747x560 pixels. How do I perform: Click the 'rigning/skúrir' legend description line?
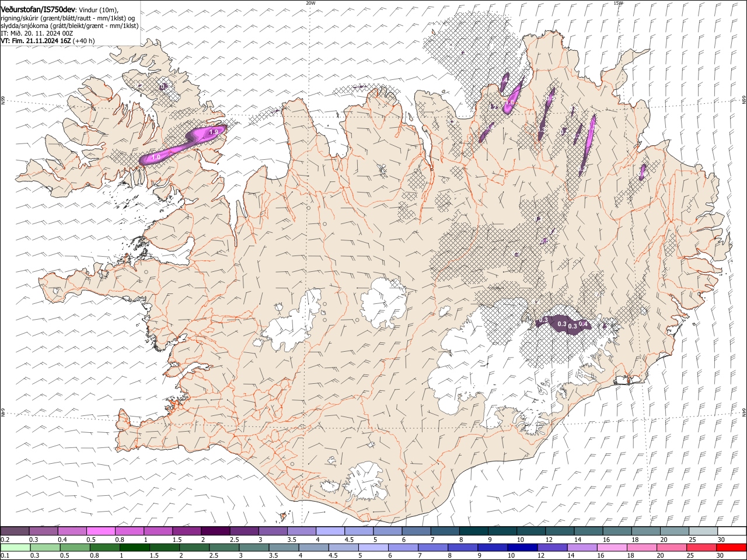click(x=68, y=18)
